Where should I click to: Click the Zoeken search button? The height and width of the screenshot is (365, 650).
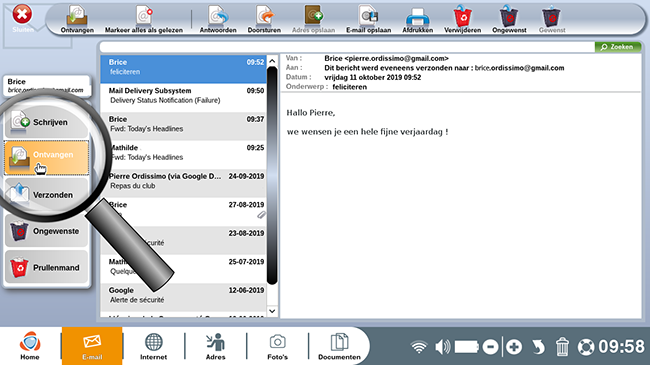click(x=618, y=47)
